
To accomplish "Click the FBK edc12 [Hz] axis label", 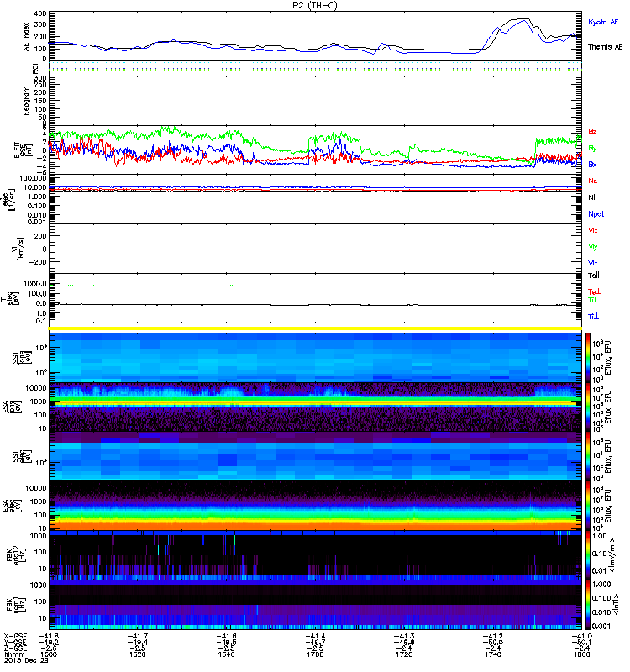I will point(17,555).
